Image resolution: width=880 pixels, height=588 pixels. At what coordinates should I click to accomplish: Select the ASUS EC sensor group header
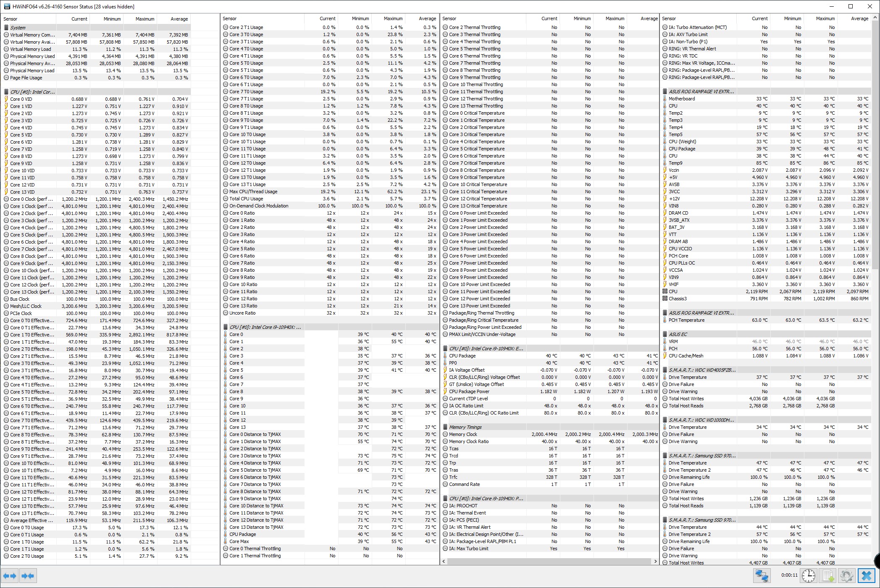pos(678,334)
